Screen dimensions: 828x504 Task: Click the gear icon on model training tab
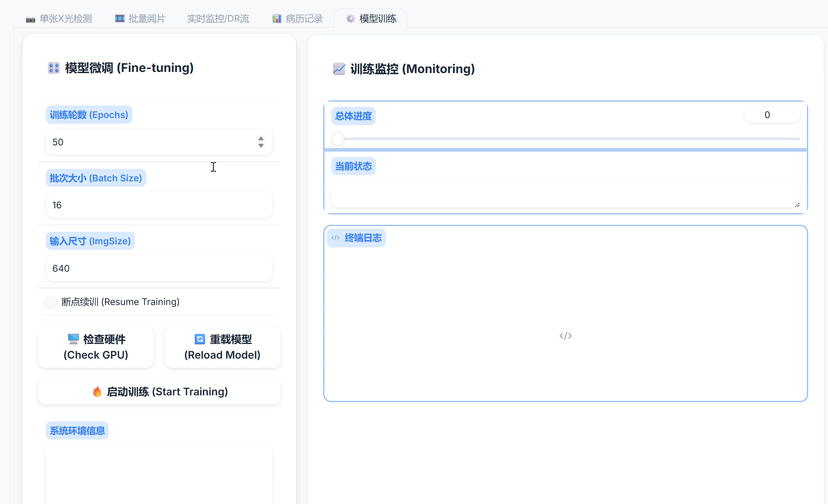(350, 18)
